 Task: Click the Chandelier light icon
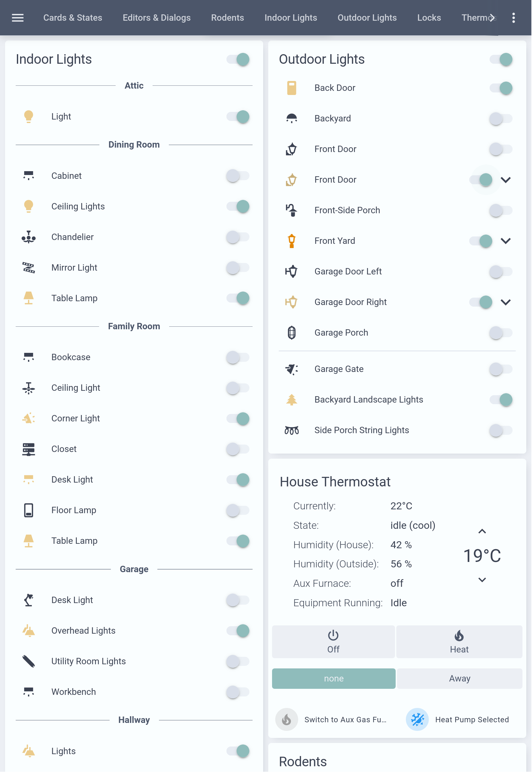click(x=29, y=237)
